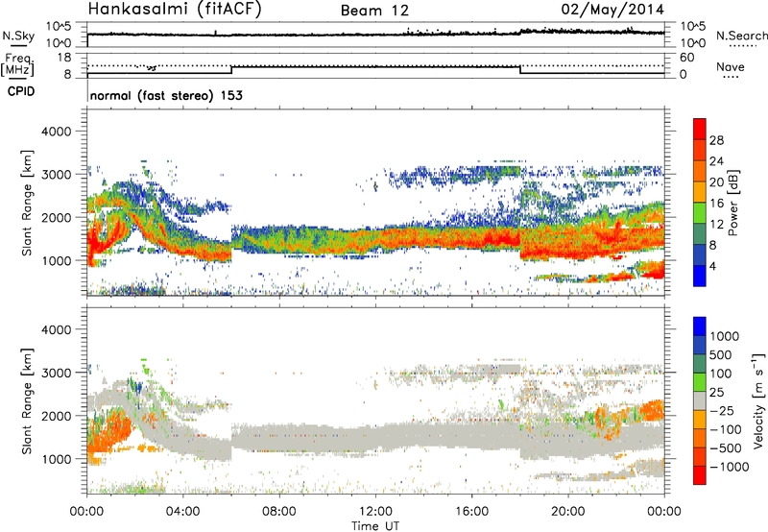Click the 60 tick on the Nave axis
This screenshot has height=532, width=768.
[x=686, y=58]
